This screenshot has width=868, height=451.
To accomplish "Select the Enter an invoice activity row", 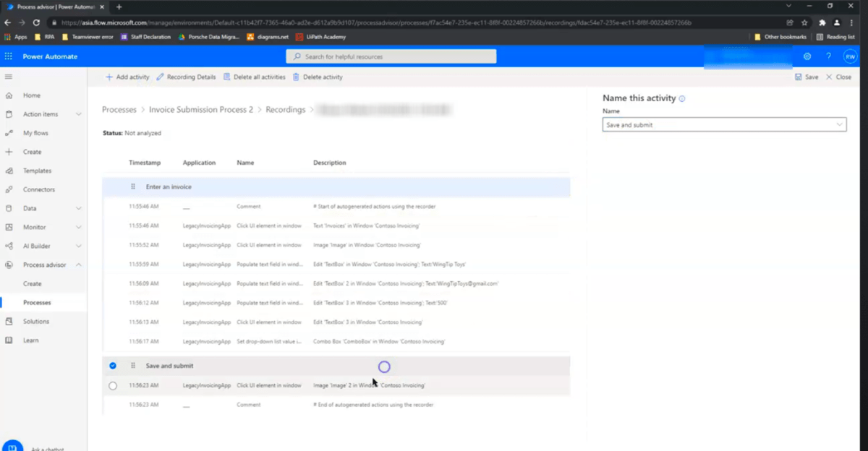I will (336, 186).
